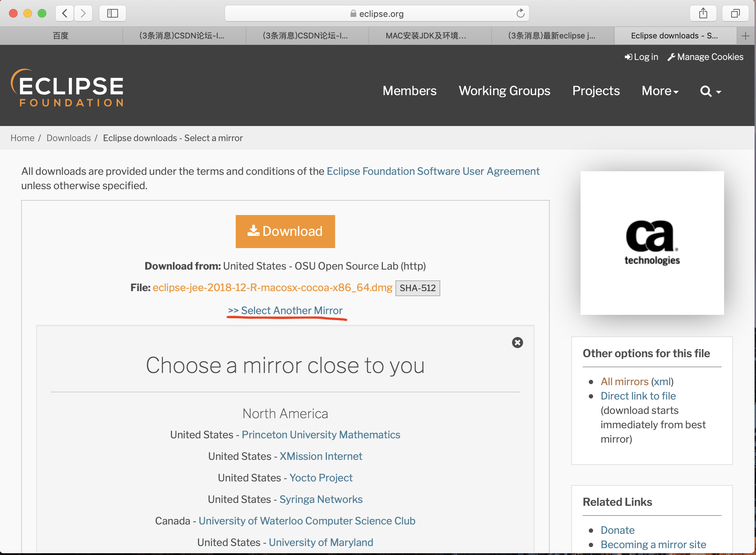
Task: Choose University of Maryland mirror
Action: 321,542
